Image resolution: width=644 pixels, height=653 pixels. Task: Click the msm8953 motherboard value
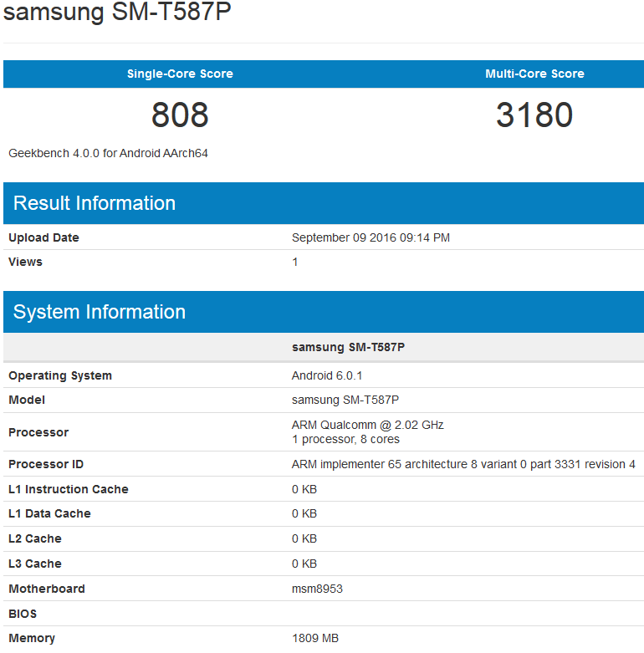[x=318, y=589]
